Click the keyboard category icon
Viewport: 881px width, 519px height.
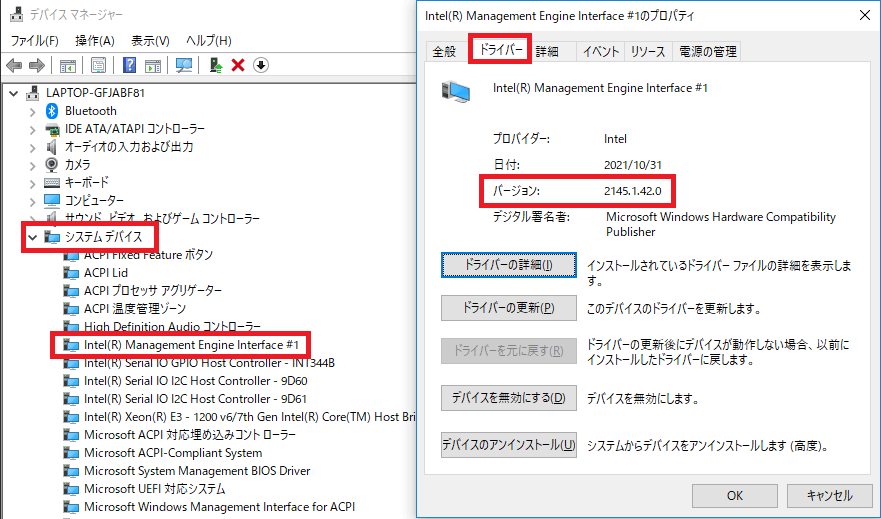pos(52,183)
